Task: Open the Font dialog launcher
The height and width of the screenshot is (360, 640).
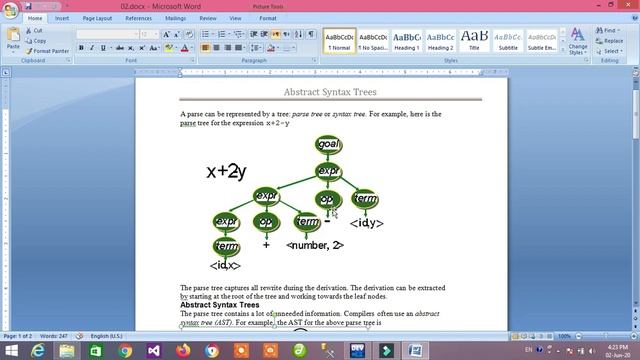Action: click(x=192, y=60)
